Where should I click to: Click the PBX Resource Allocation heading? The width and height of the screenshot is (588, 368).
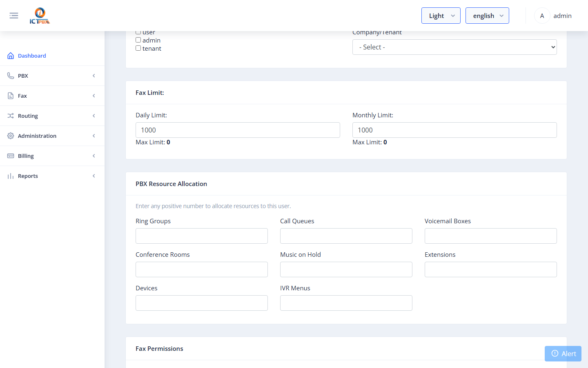171,184
